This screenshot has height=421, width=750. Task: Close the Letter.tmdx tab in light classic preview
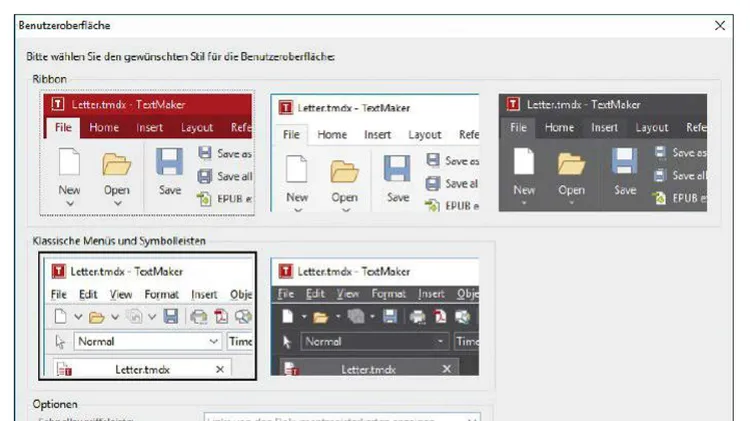[x=220, y=369]
